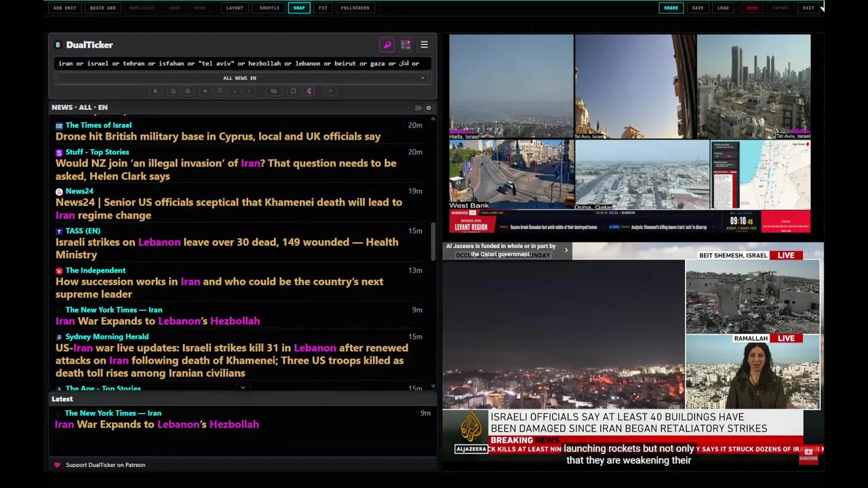
Task: Select the West Bank street camera feed
Action: click(511, 175)
